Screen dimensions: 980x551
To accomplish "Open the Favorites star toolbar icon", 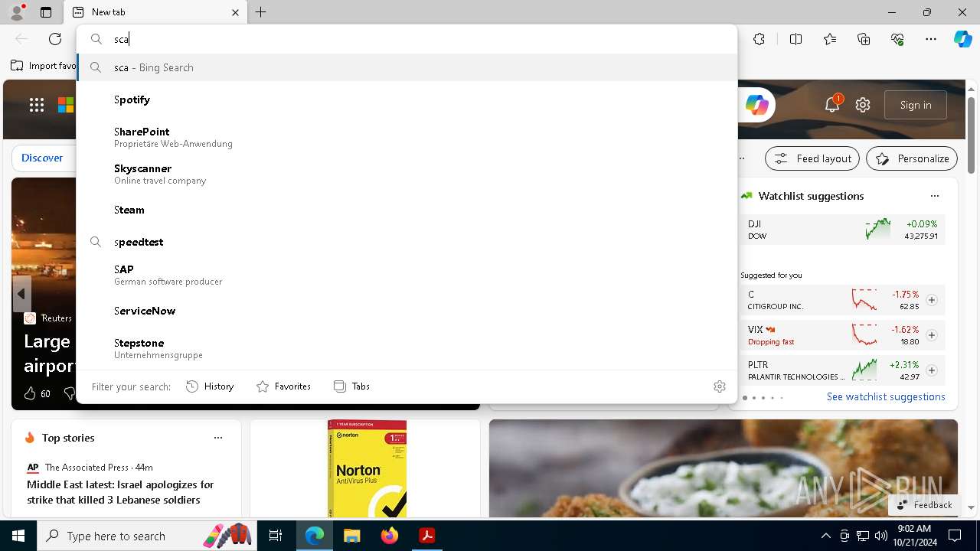I will [x=830, y=39].
